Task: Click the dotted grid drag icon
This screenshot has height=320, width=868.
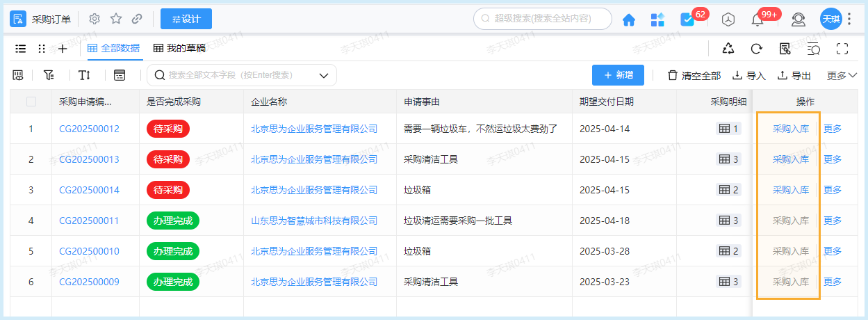Action: coord(42,49)
